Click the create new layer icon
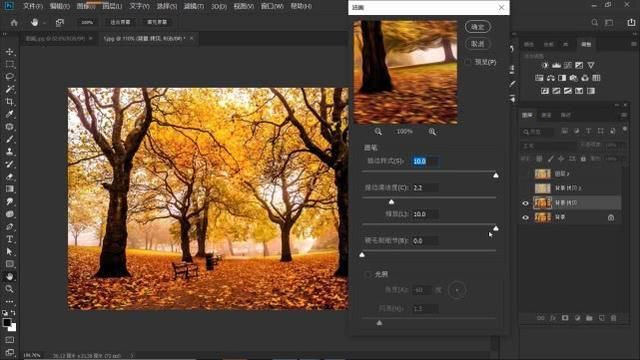The width and height of the screenshot is (640, 360). click(x=601, y=318)
